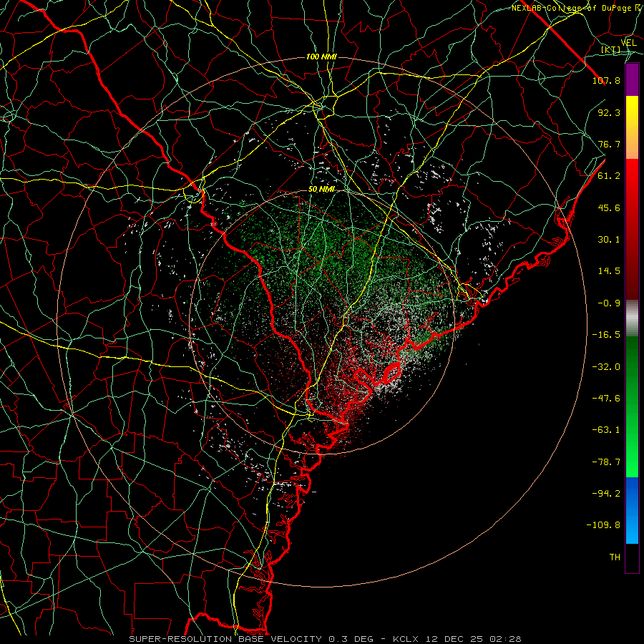Click the purple segment of velocity color bar
The image size is (644, 644).
tap(632, 79)
